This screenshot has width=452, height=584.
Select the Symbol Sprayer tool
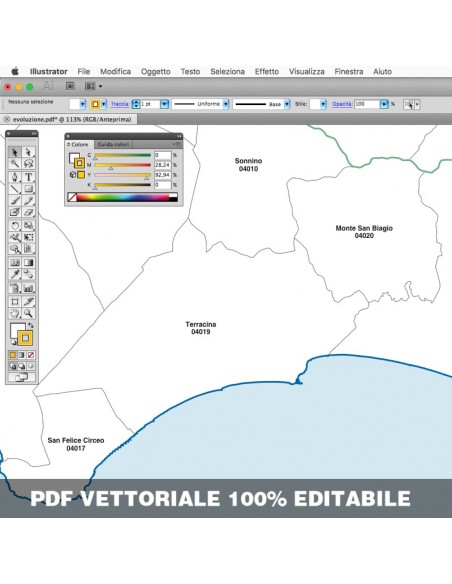pos(15,288)
